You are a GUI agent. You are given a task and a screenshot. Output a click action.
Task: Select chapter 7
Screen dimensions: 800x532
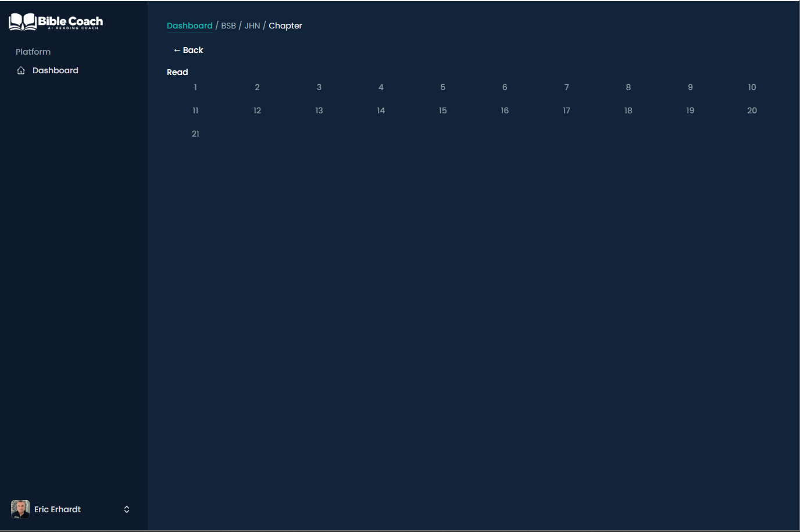pos(567,87)
